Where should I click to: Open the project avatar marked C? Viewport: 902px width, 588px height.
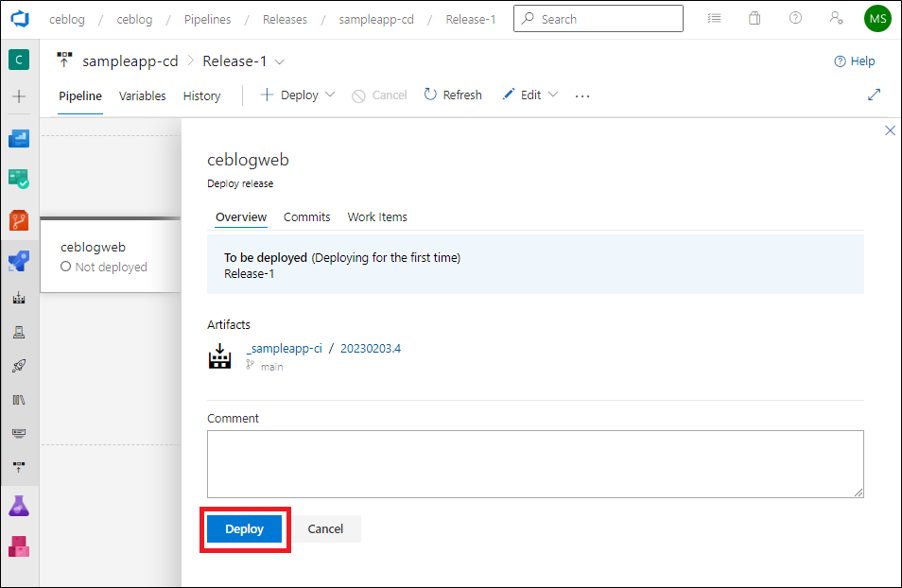[19, 60]
